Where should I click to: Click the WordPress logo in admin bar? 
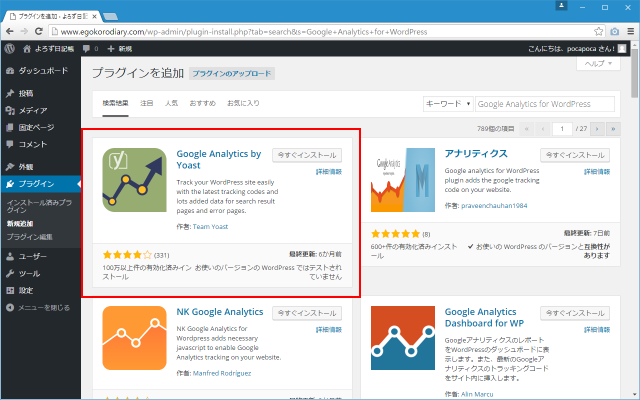pyautogui.click(x=10, y=49)
